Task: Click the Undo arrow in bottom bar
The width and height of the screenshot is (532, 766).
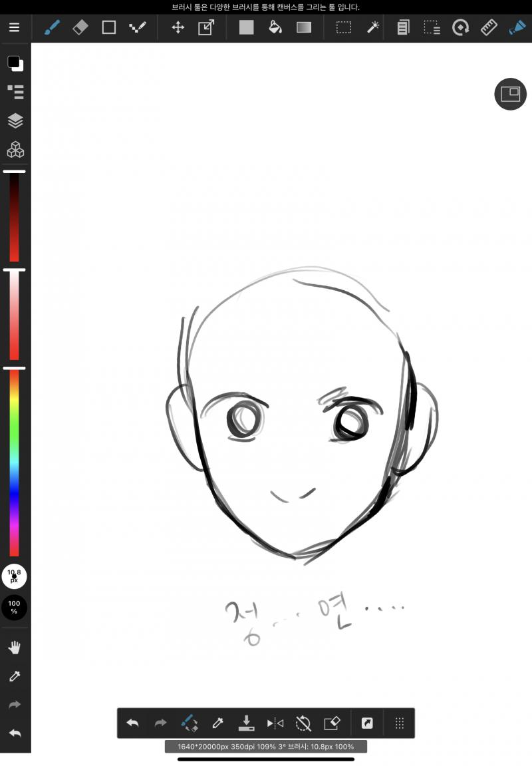Action: coord(132,723)
